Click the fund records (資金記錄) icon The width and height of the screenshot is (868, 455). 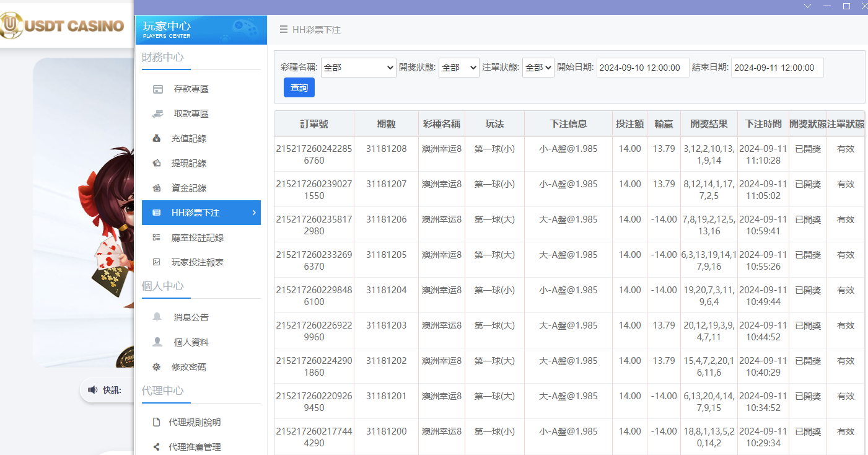point(157,188)
